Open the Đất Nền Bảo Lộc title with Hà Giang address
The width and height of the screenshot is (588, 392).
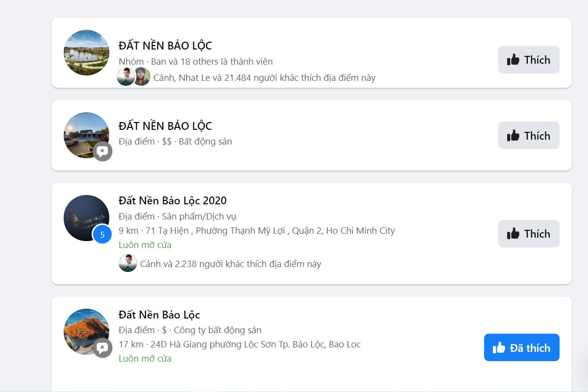159,315
